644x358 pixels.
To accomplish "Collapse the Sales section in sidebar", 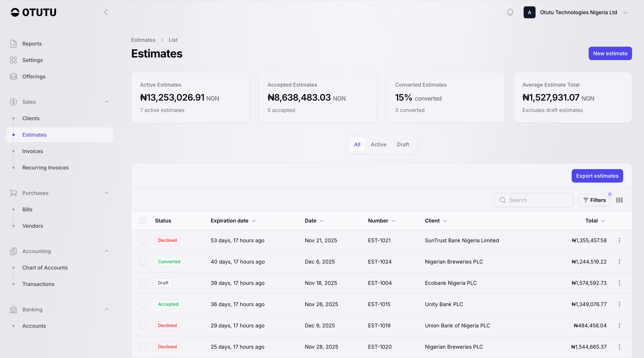I will pos(107,102).
